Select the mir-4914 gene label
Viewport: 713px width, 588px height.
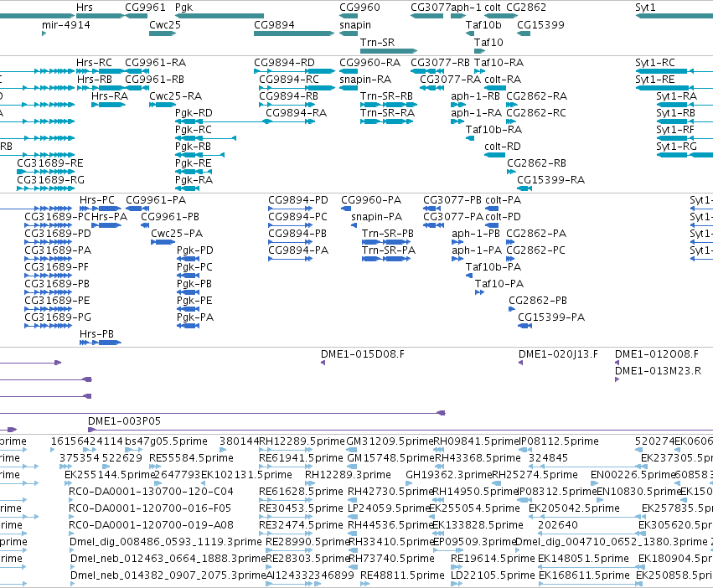(66, 24)
